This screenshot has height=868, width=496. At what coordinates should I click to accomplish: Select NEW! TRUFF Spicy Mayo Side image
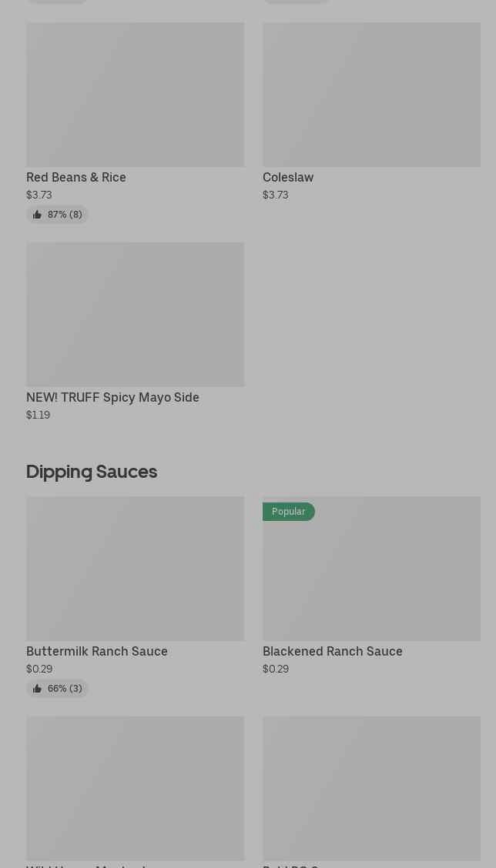[135, 314]
